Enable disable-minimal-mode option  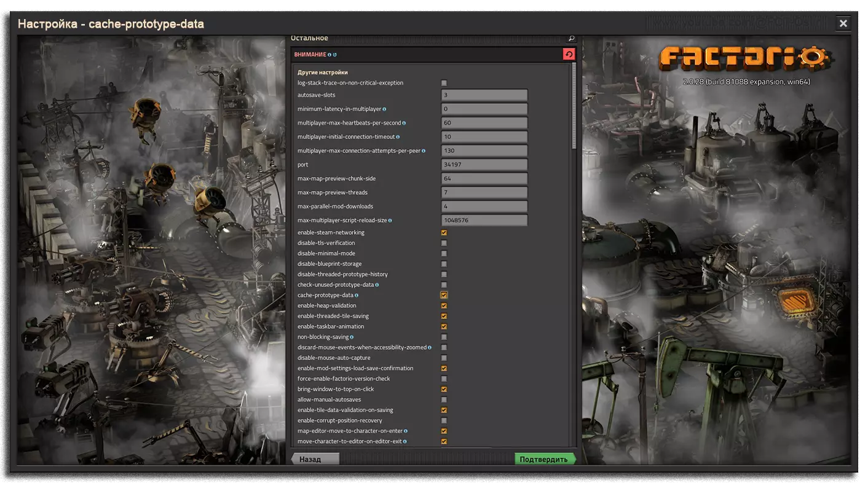coord(444,254)
